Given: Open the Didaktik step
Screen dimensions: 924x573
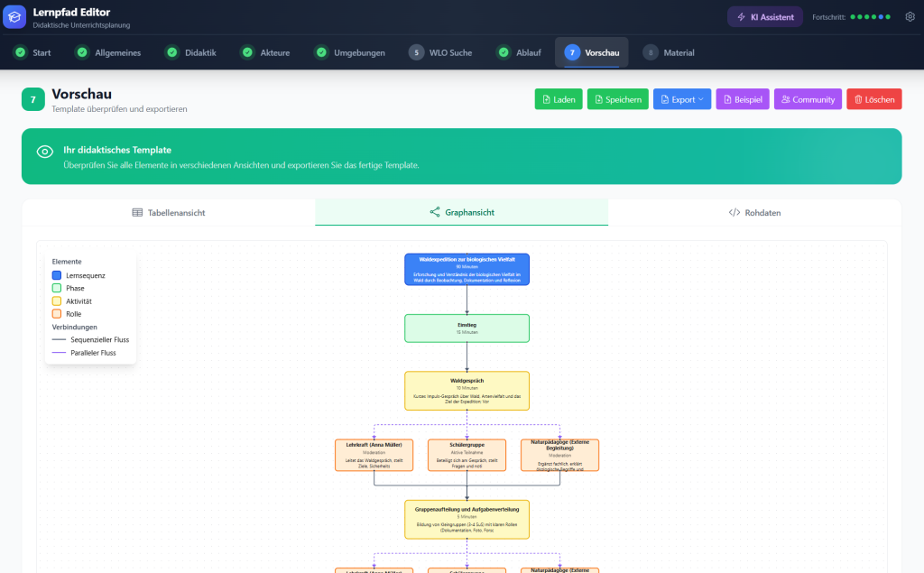Looking at the screenshot, I should tap(191, 52).
